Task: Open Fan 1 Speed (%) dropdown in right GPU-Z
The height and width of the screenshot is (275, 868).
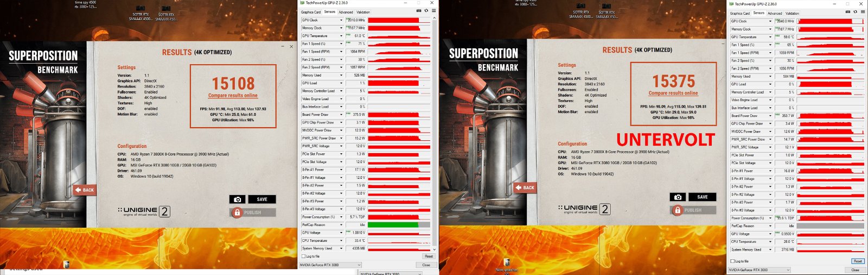Action: point(770,45)
